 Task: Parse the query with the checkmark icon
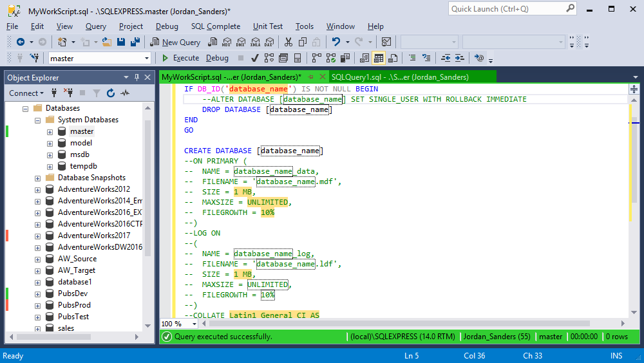[x=254, y=58]
